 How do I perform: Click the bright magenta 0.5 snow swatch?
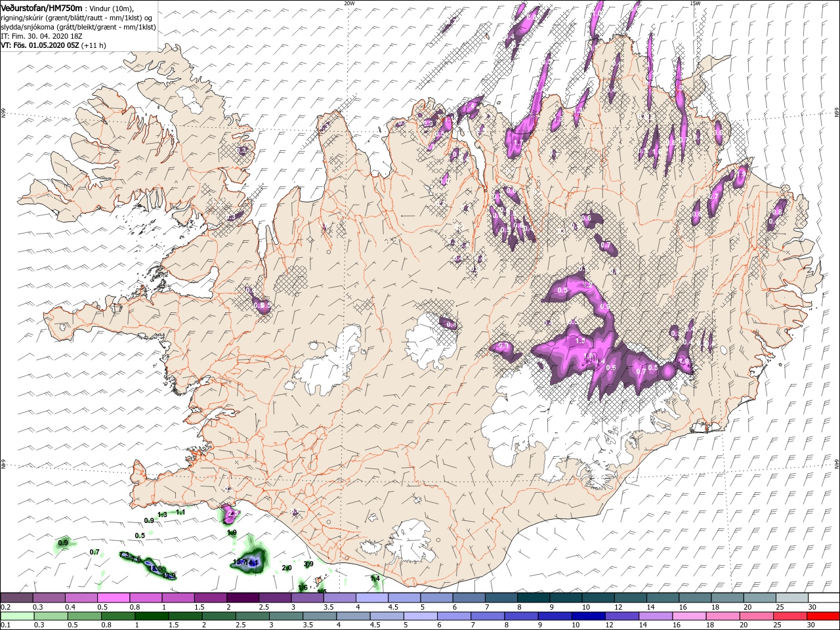coord(113,598)
